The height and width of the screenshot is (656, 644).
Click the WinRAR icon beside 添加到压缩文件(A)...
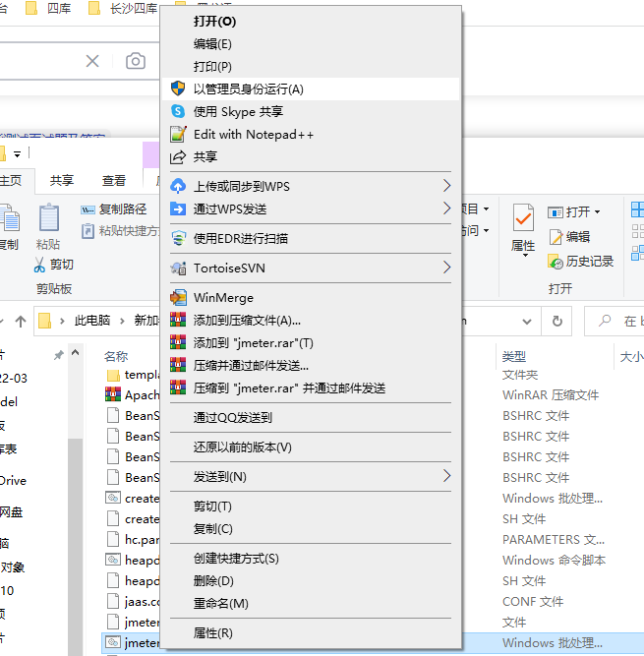click(178, 320)
